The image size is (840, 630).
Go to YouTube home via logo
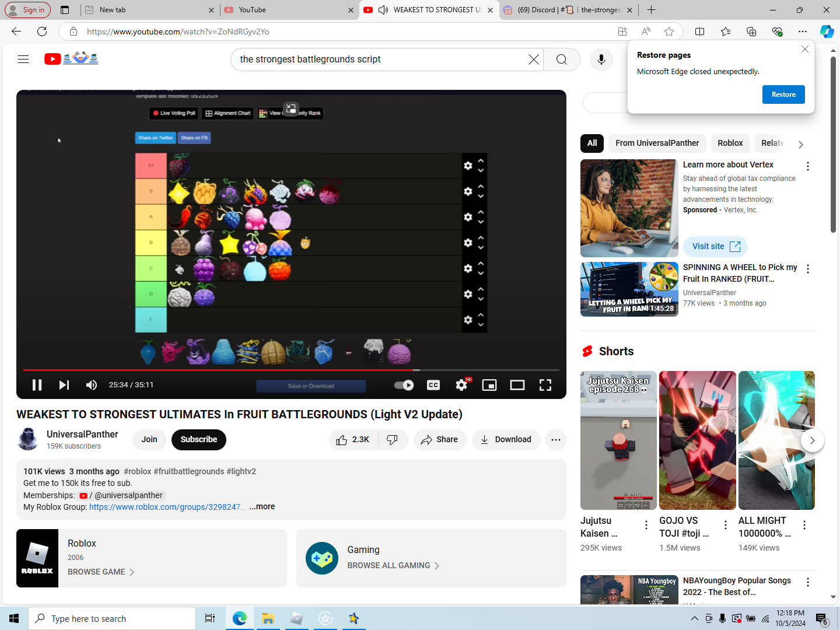(x=71, y=58)
